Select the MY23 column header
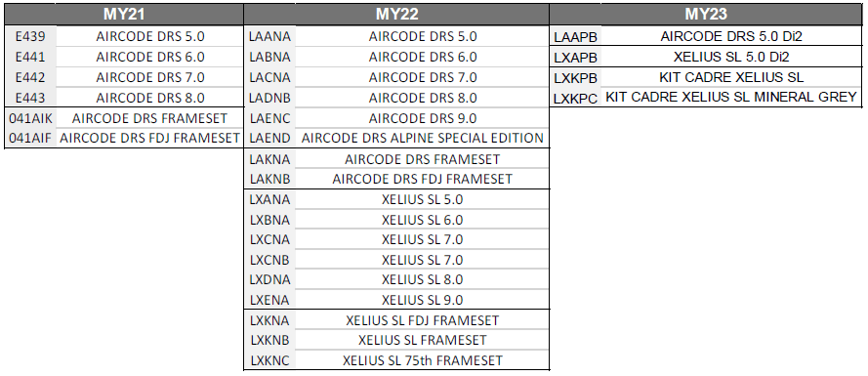This screenshot has width=868, height=376. click(x=706, y=14)
